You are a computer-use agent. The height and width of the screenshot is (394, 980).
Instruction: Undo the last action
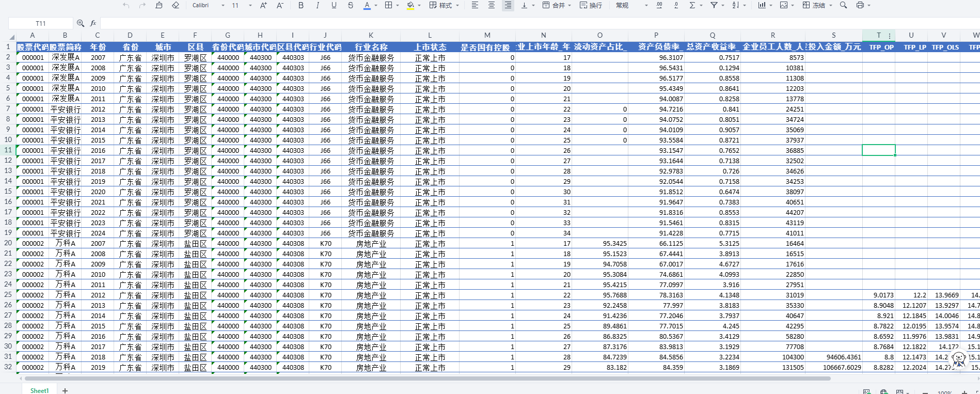coord(126,5)
